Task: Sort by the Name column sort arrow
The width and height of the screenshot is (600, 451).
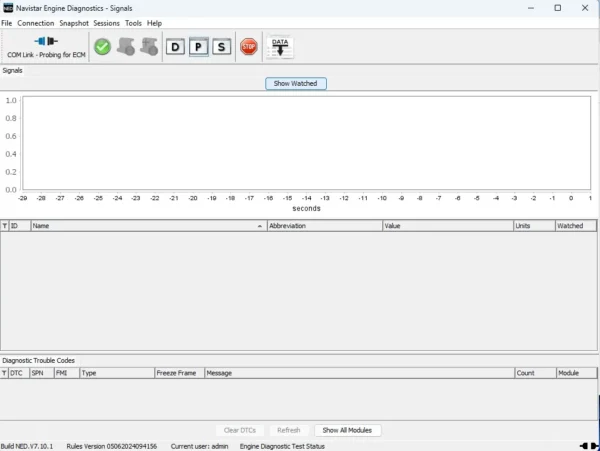Action: coord(260,226)
